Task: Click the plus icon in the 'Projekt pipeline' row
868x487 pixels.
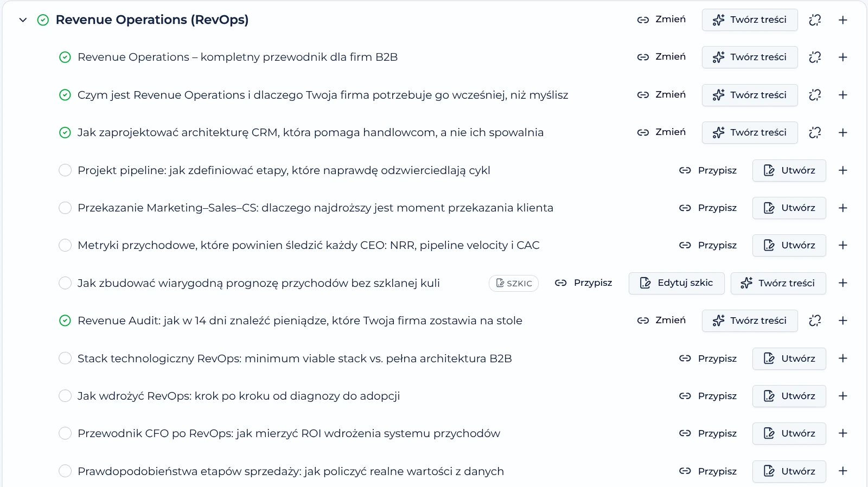Action: pyautogui.click(x=843, y=170)
